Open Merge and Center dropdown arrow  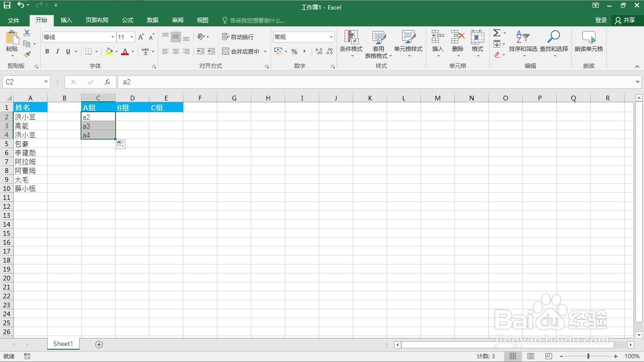point(265,51)
